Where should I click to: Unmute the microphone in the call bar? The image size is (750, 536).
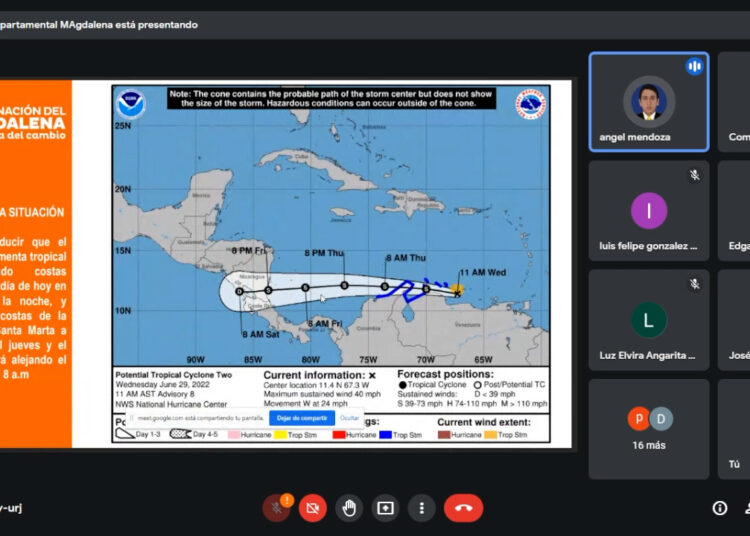[276, 508]
